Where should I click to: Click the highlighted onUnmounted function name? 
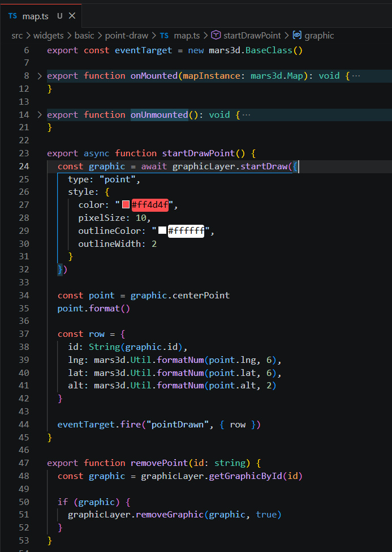pos(160,115)
